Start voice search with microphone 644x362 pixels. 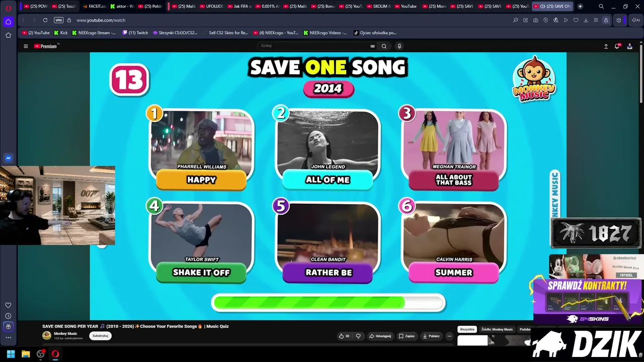click(399, 46)
